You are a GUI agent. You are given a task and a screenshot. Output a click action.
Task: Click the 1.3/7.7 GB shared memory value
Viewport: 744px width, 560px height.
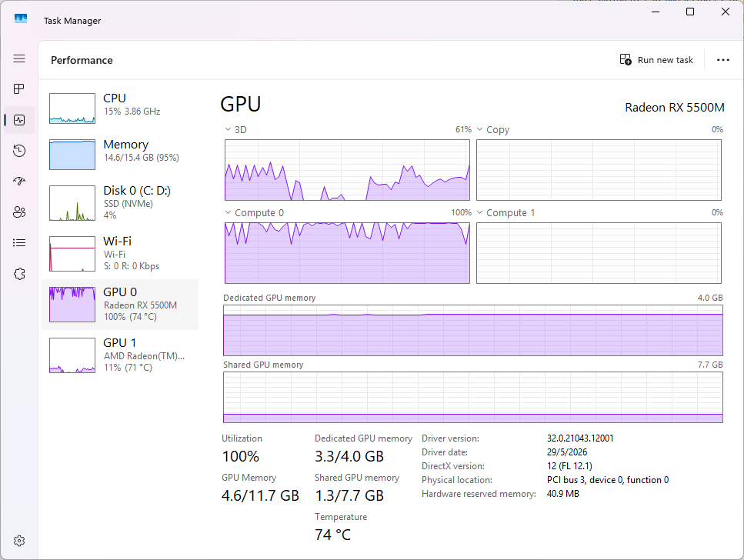[349, 496]
